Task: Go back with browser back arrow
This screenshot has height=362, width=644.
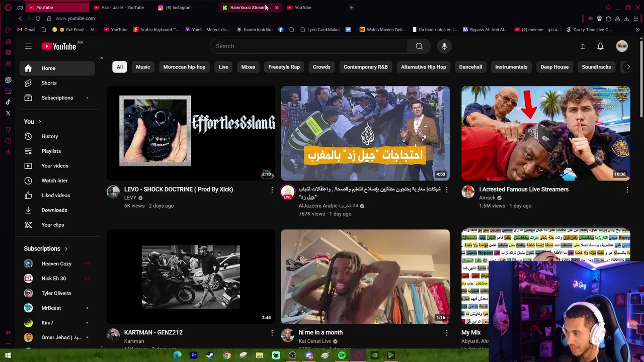Action: (20, 19)
